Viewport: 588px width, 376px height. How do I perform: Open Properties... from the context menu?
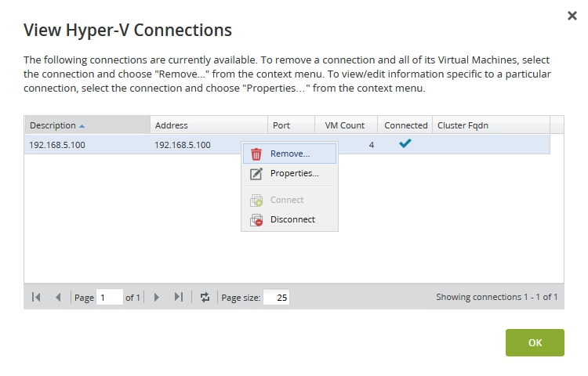(x=289, y=173)
